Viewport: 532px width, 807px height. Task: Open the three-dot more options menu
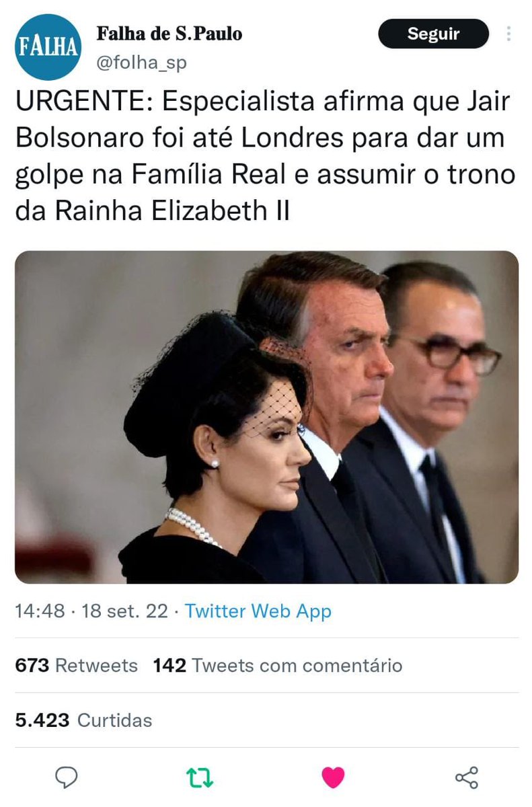pos(509,34)
